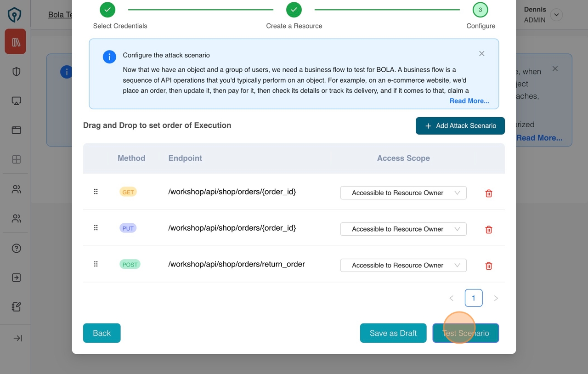
Task: Change access scope on the PUT orders row
Action: [403, 229]
